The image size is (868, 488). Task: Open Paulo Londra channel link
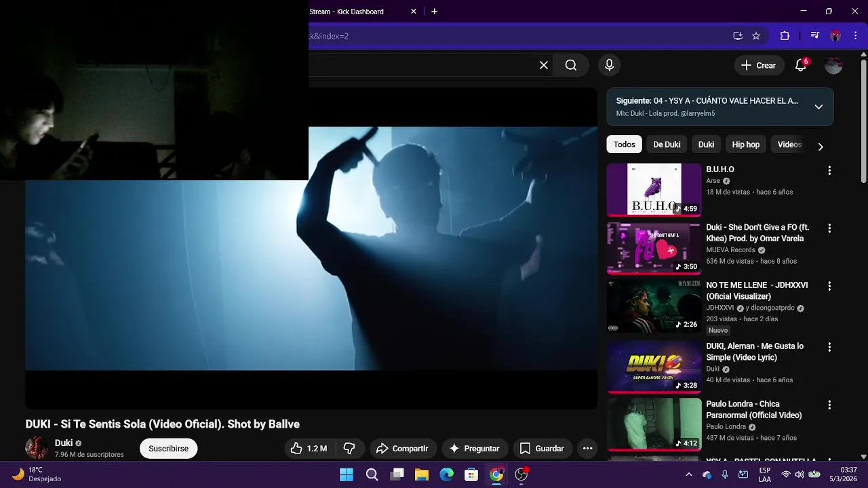[x=726, y=427]
